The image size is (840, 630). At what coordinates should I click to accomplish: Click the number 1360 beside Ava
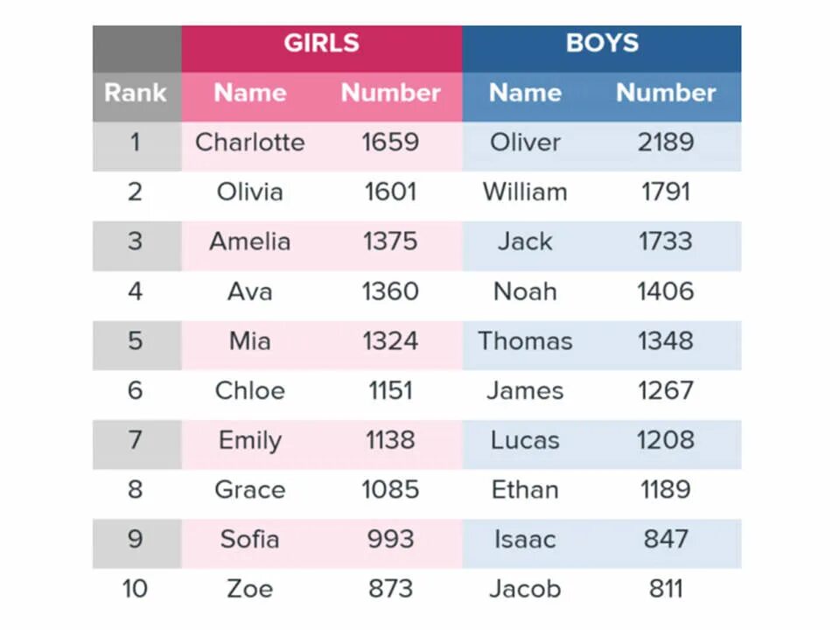390,291
